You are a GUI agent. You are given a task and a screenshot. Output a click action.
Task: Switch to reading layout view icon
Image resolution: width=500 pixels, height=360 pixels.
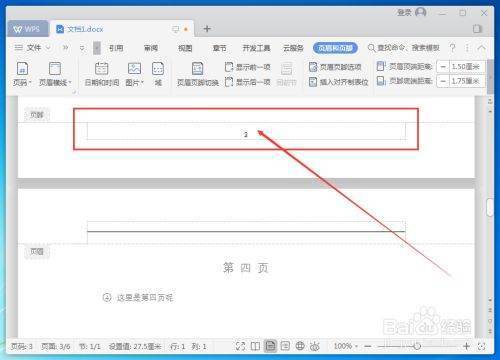point(255,346)
